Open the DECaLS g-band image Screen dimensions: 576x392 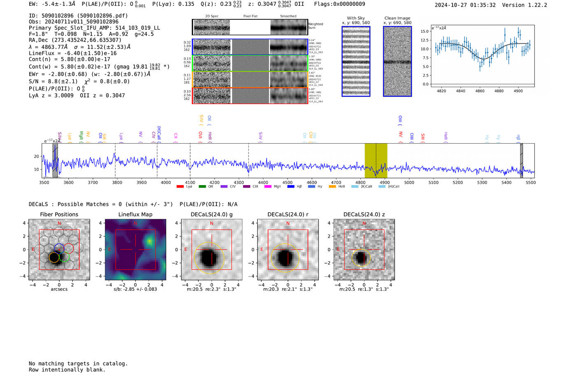(x=211, y=250)
